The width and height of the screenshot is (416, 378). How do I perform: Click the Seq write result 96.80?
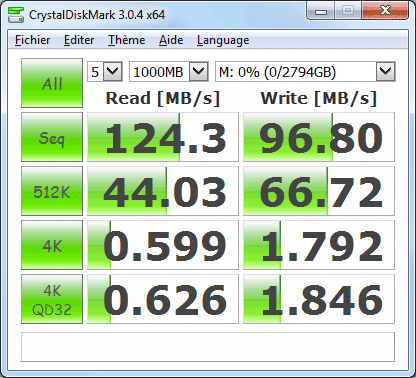[319, 137]
